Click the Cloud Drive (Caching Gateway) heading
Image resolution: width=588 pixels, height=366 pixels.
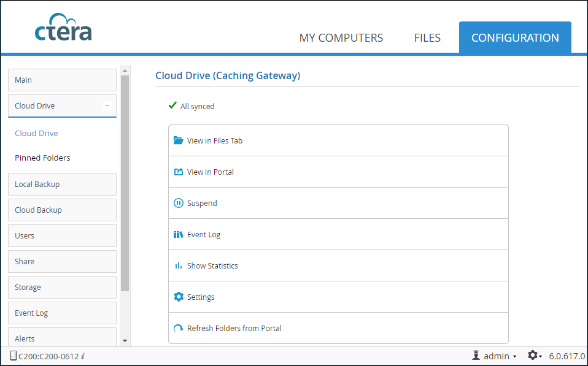[228, 75]
